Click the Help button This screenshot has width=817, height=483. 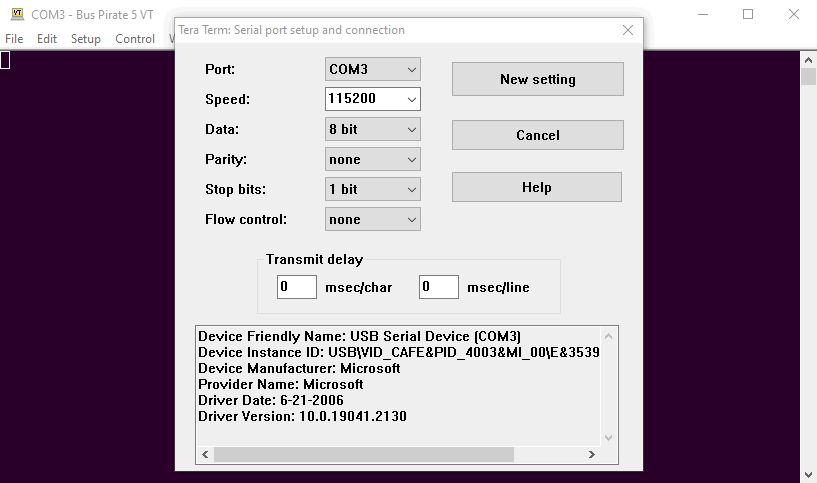pyautogui.click(x=537, y=187)
